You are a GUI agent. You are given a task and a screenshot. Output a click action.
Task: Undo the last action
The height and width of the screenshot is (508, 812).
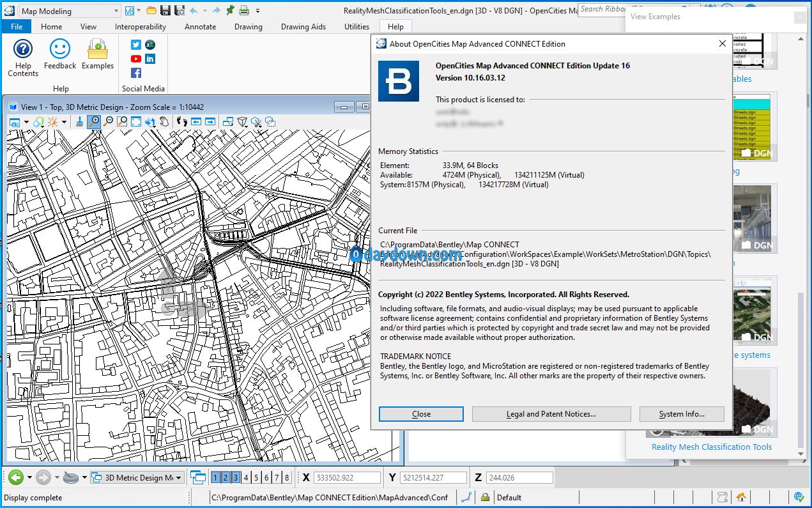click(194, 10)
